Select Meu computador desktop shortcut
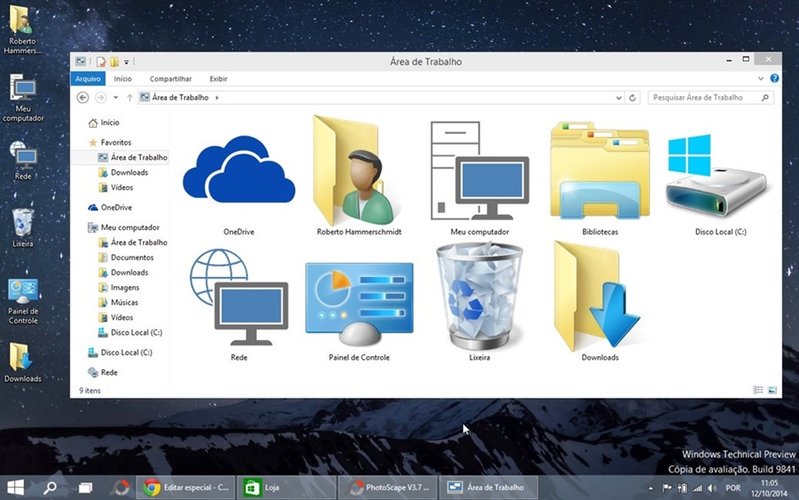This screenshot has height=500, width=799. point(23,98)
